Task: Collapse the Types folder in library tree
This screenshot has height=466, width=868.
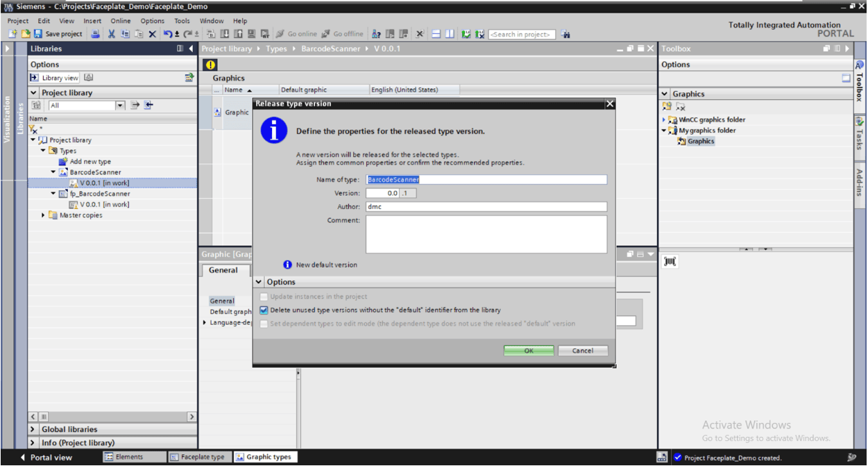Action: pos(43,151)
